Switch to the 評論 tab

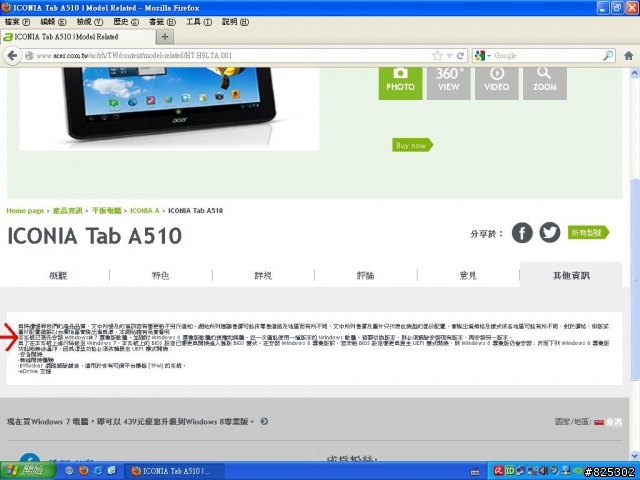(x=365, y=276)
